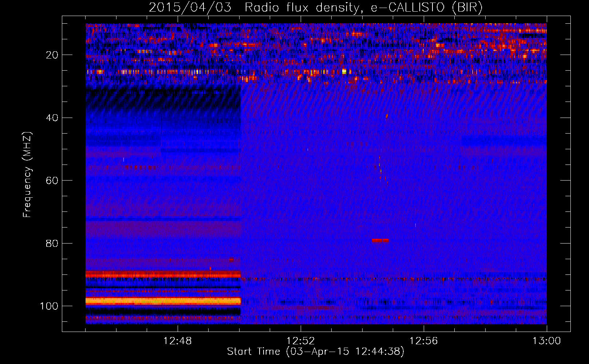Click the '100' frequency tick label
Viewport: 589px width, 364px height.
point(49,306)
